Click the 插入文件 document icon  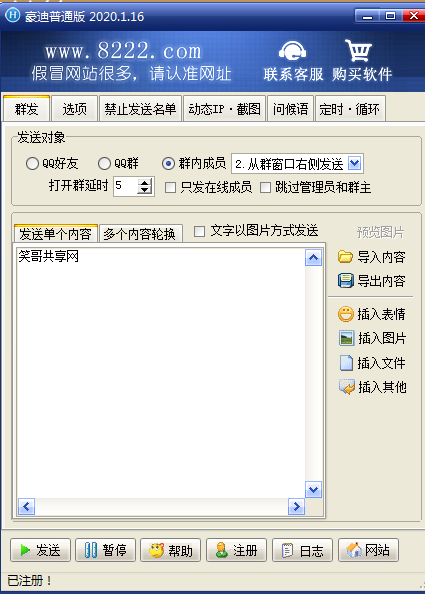[346, 363]
